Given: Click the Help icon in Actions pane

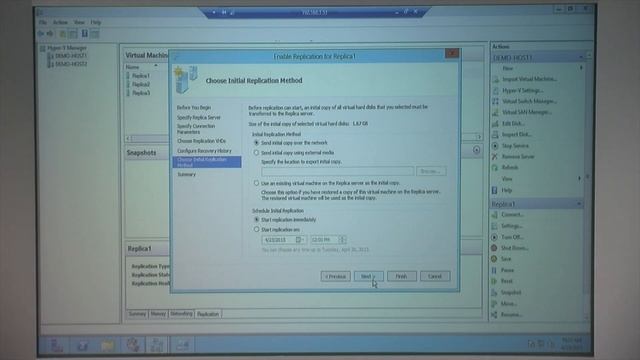Looking at the screenshot, I should (x=495, y=190).
